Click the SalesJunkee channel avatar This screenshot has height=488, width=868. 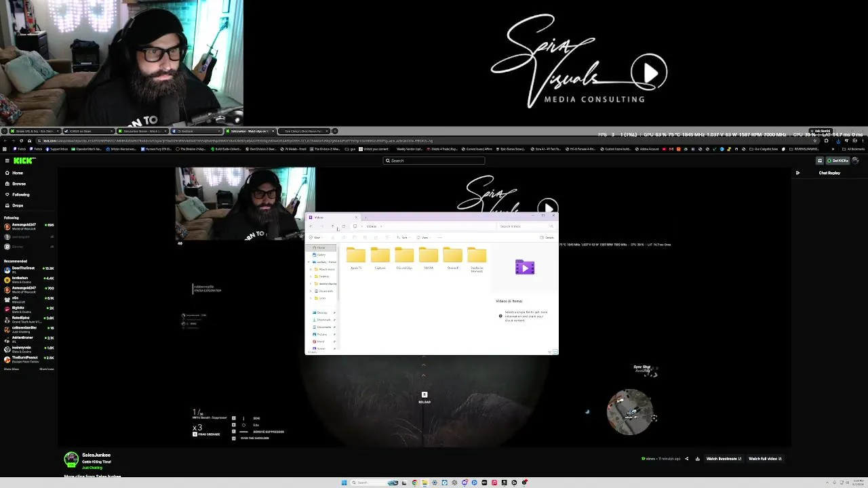tap(71, 460)
